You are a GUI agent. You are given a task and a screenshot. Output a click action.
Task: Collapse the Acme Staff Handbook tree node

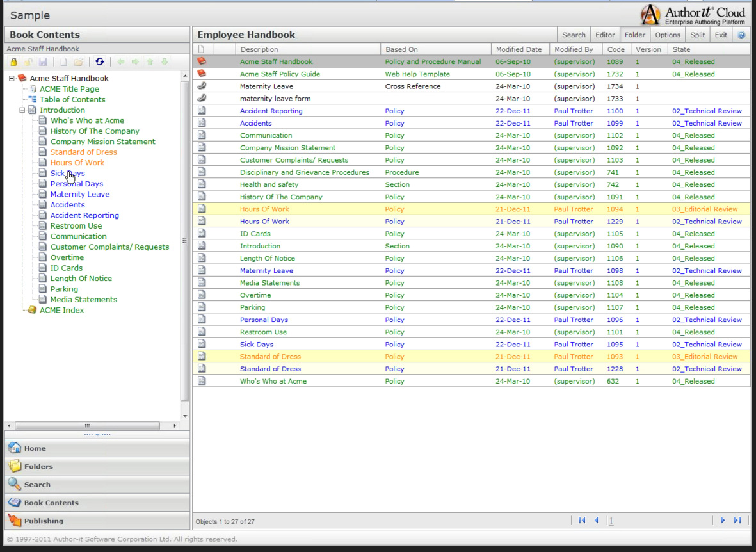tap(12, 78)
